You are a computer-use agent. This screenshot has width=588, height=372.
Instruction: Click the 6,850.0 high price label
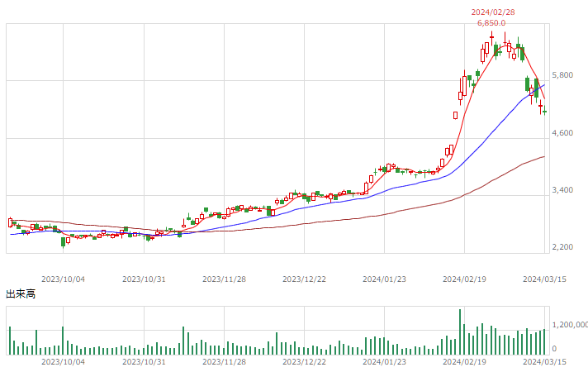491,23
